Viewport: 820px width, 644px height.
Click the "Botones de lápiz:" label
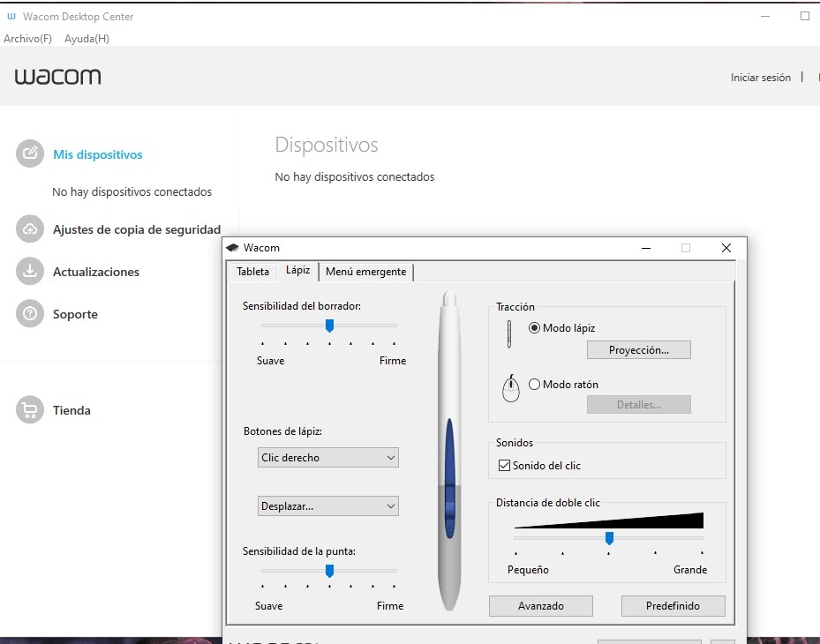click(x=282, y=431)
